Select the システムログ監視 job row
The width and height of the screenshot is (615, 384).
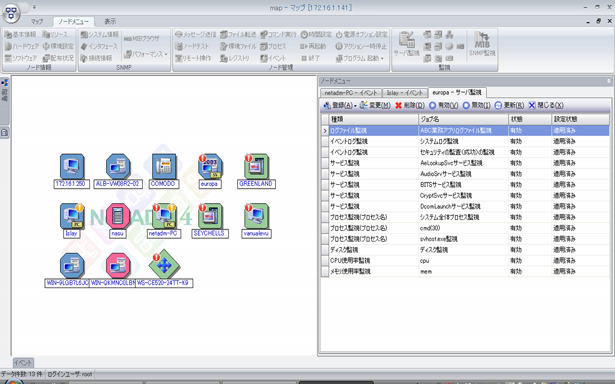[x=465, y=141]
